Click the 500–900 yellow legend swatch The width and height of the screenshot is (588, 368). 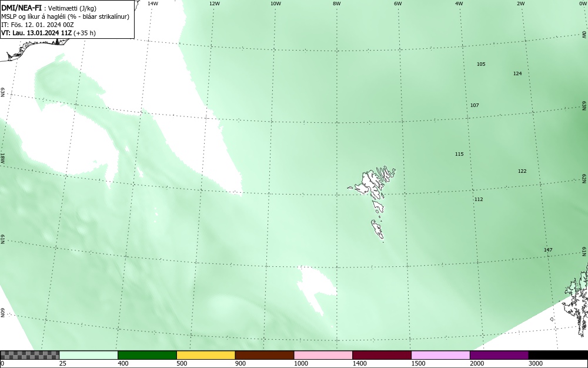click(x=206, y=355)
